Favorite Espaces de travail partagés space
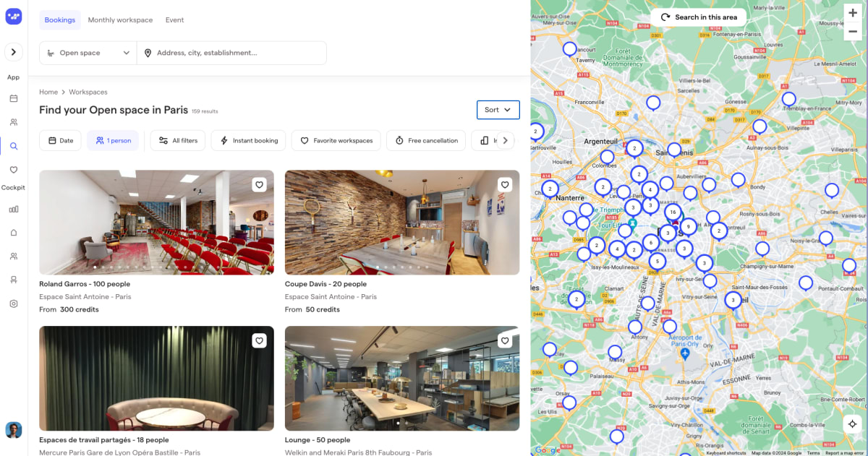Viewport: 868px width, 456px height. tap(259, 341)
